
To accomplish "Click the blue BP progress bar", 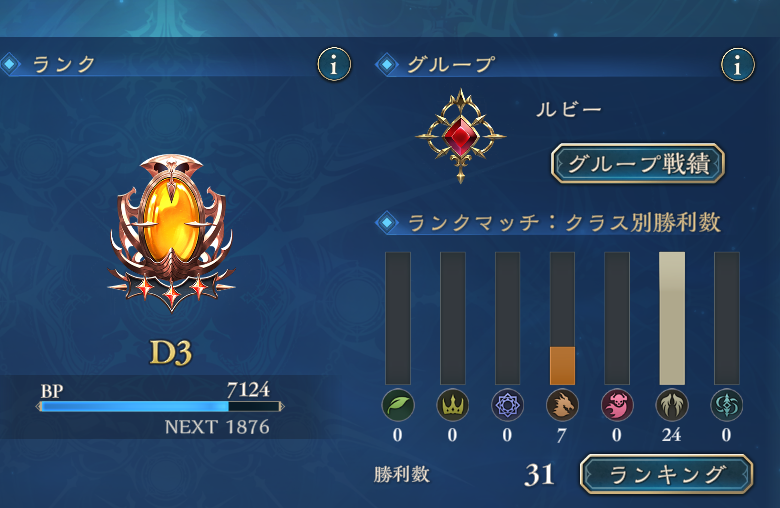I will tap(160, 406).
